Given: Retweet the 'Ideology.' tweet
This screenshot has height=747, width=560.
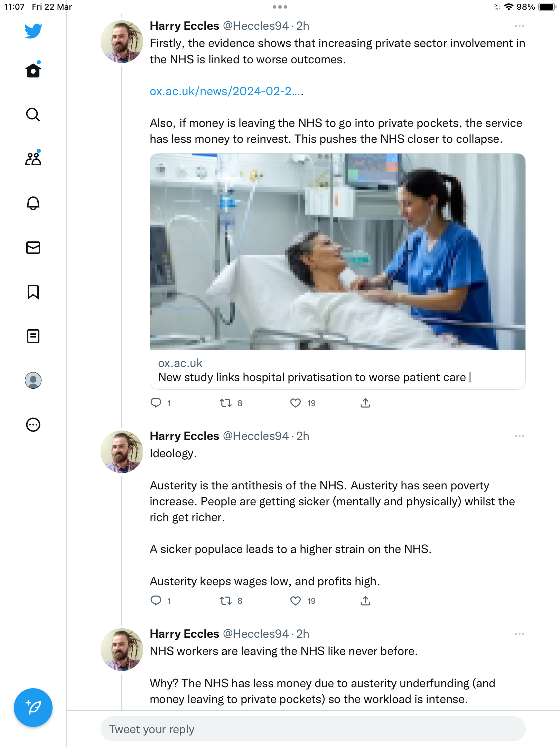Looking at the screenshot, I should [226, 601].
